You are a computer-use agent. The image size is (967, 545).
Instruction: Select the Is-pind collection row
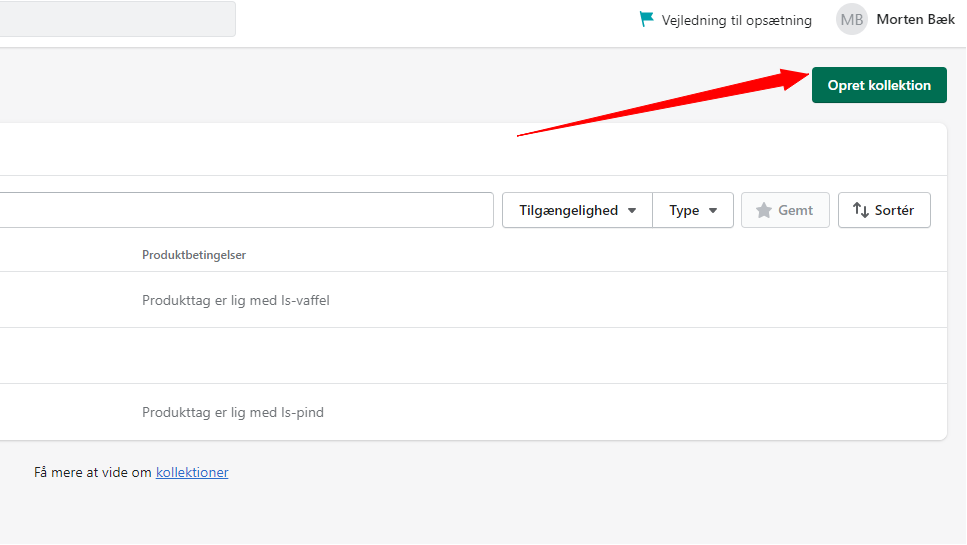(x=473, y=412)
